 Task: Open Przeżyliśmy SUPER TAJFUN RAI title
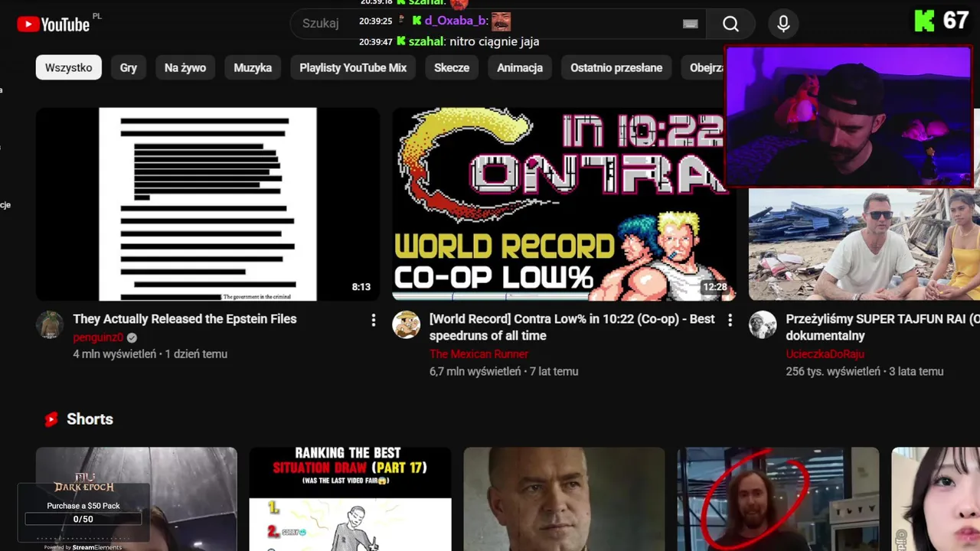coord(883,328)
